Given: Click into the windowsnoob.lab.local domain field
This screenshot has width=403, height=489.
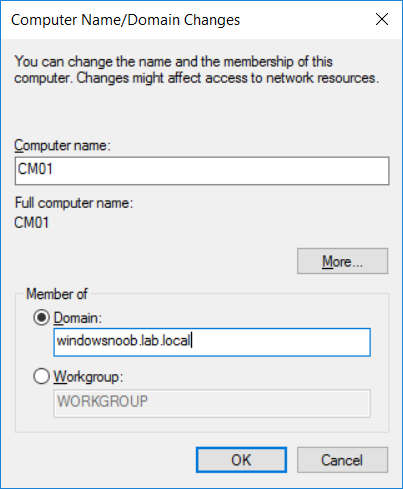Looking at the screenshot, I should click(212, 342).
